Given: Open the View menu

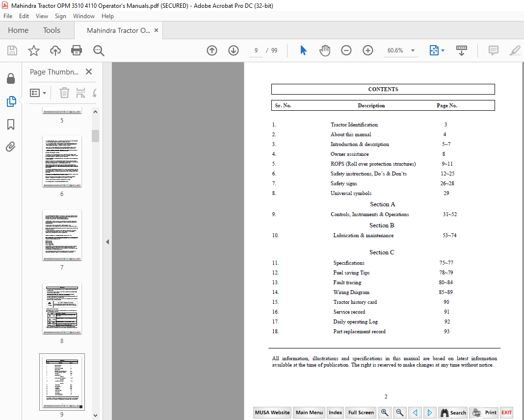Looking at the screenshot, I should pos(42,16).
